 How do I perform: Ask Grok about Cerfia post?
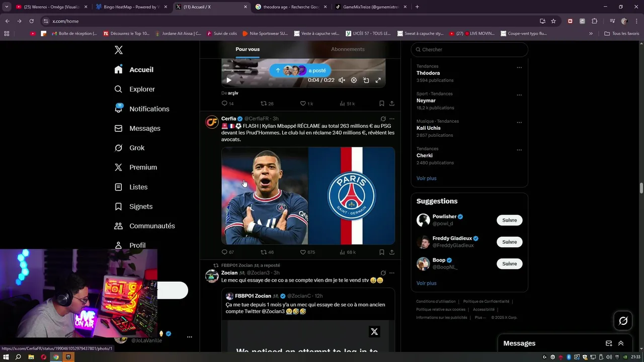(383, 119)
